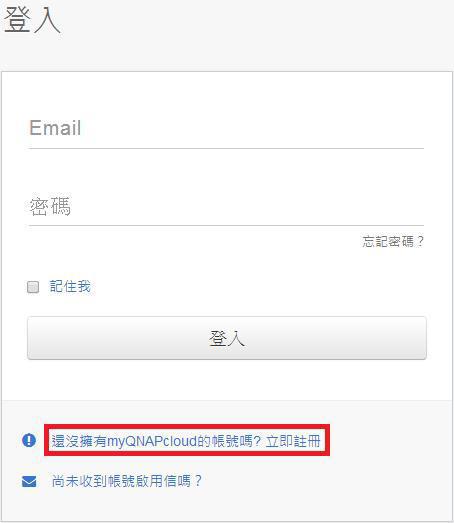Click the 還沒擁有myQNAPcloud的帳號嗎 text

pyautogui.click(x=156, y=441)
